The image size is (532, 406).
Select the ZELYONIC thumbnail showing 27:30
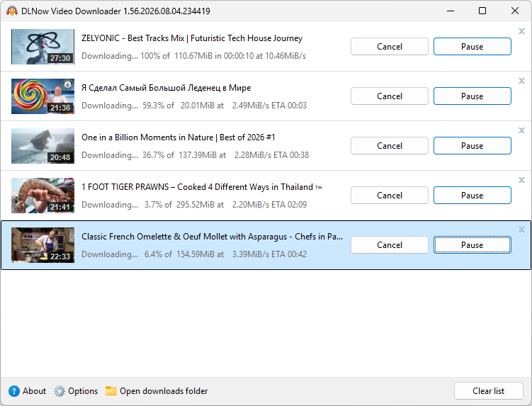[43, 47]
